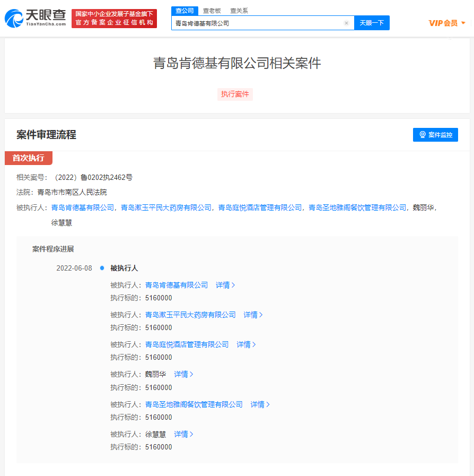Click the 天眼一下 search button
This screenshot has width=474, height=476.
[x=372, y=23]
